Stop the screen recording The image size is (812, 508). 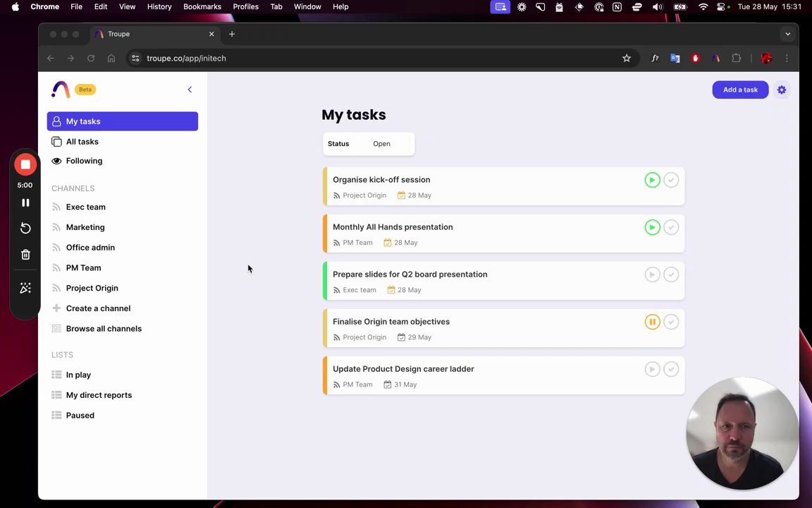(25, 165)
